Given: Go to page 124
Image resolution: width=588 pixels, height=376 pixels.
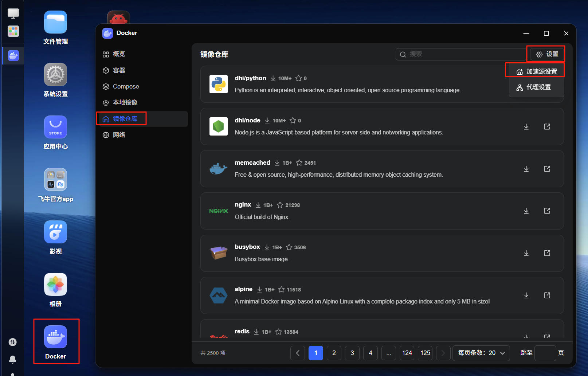Looking at the screenshot, I should 407,353.
